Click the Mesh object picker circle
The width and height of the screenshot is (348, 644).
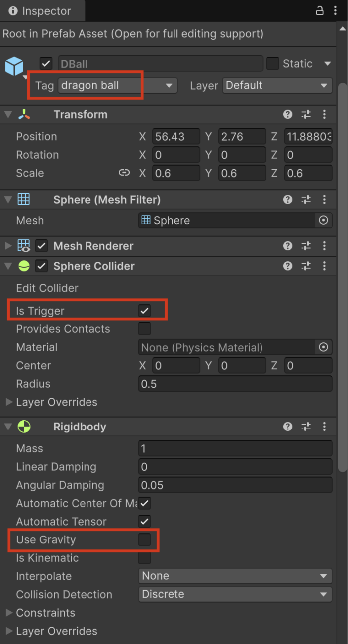click(324, 220)
